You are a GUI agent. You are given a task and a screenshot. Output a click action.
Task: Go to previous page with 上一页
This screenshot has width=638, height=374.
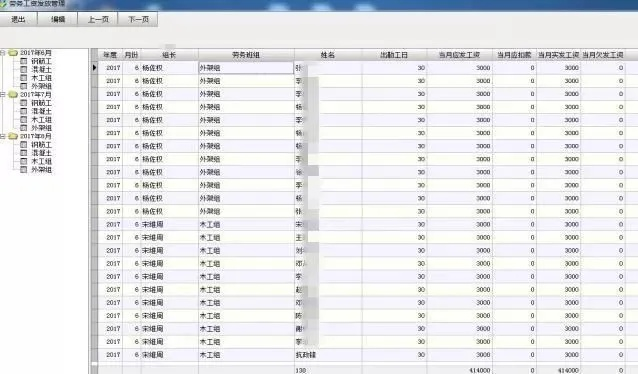pyautogui.click(x=98, y=19)
